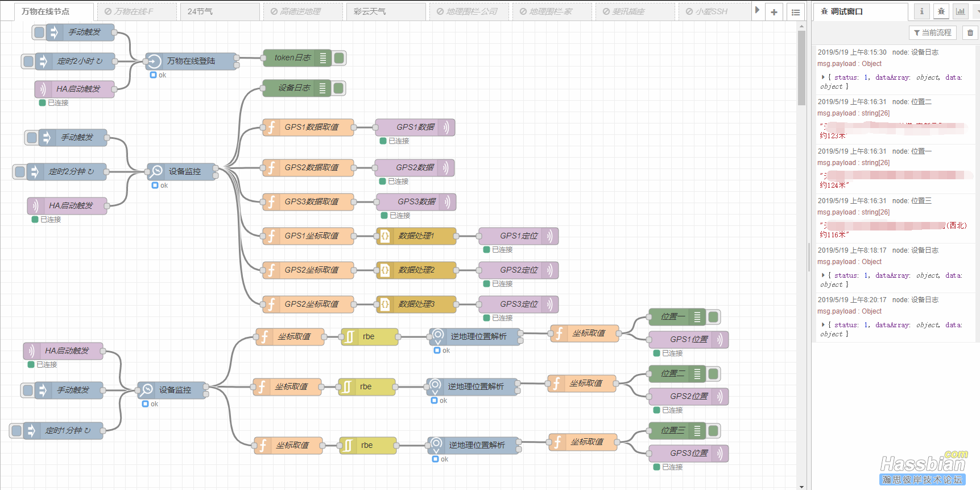Toggle the 设备日志 debug output button
Viewport: 980px width, 490px height.
[x=338, y=88]
